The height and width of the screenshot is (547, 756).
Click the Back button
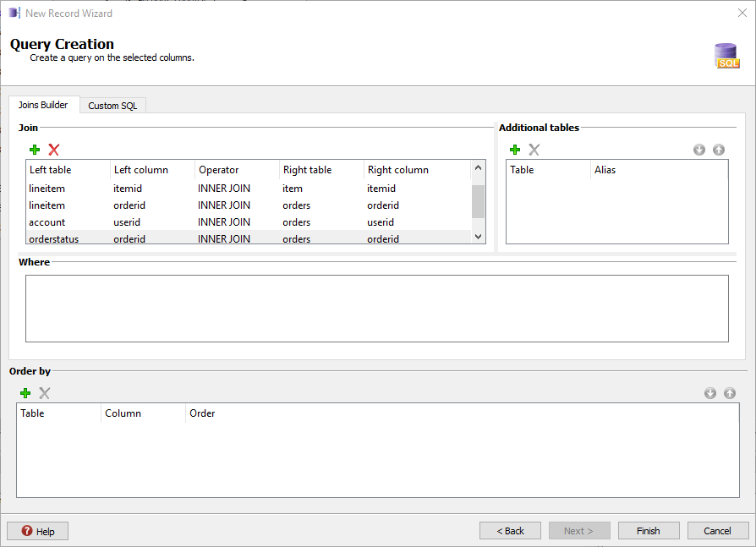pyautogui.click(x=510, y=530)
